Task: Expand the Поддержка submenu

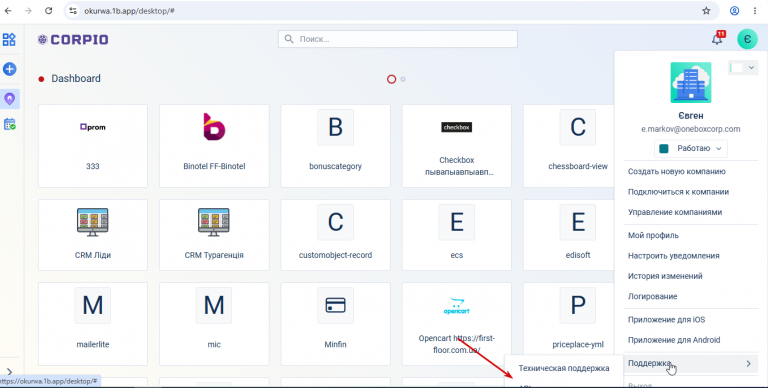Action: tap(691, 364)
